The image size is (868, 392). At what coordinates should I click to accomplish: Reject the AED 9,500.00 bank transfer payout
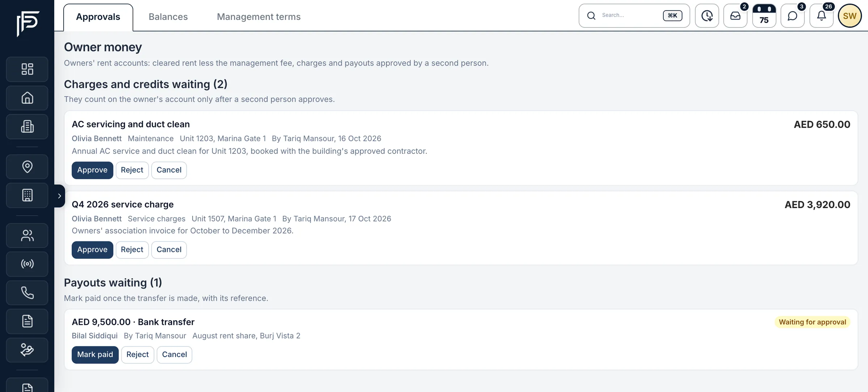pyautogui.click(x=137, y=355)
